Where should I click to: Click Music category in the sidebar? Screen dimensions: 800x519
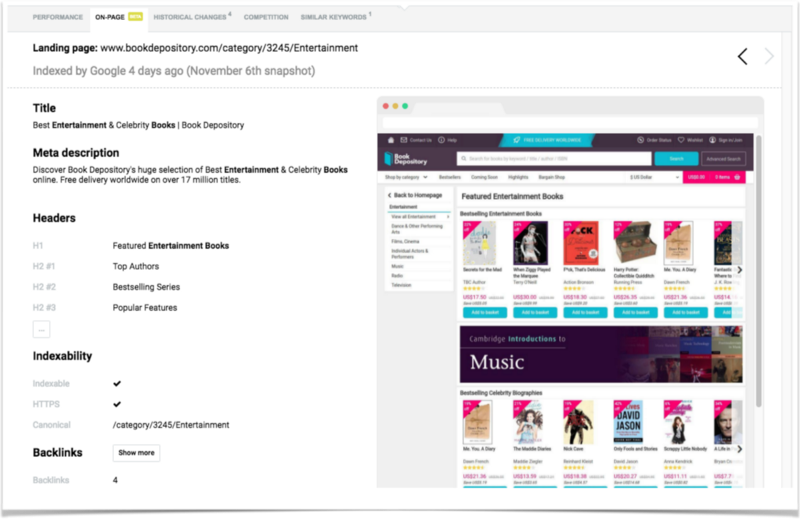point(397,266)
